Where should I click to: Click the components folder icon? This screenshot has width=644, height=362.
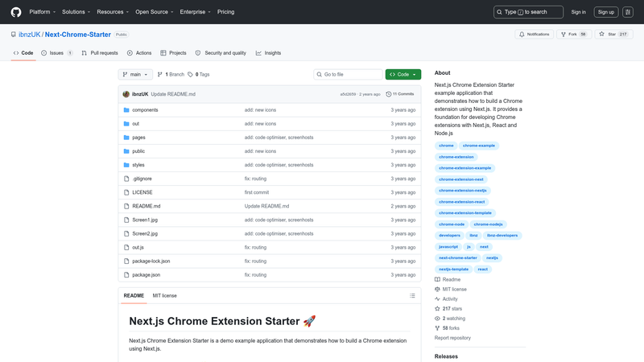click(x=126, y=110)
